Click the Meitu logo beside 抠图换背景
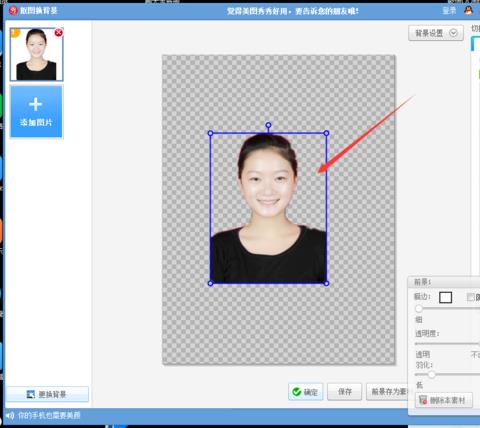 click(13, 11)
